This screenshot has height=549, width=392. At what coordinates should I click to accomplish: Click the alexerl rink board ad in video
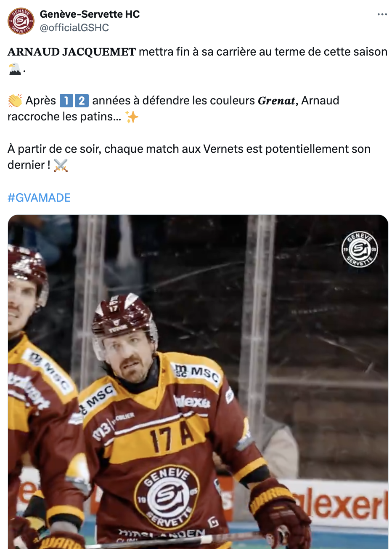pyautogui.click(x=345, y=502)
